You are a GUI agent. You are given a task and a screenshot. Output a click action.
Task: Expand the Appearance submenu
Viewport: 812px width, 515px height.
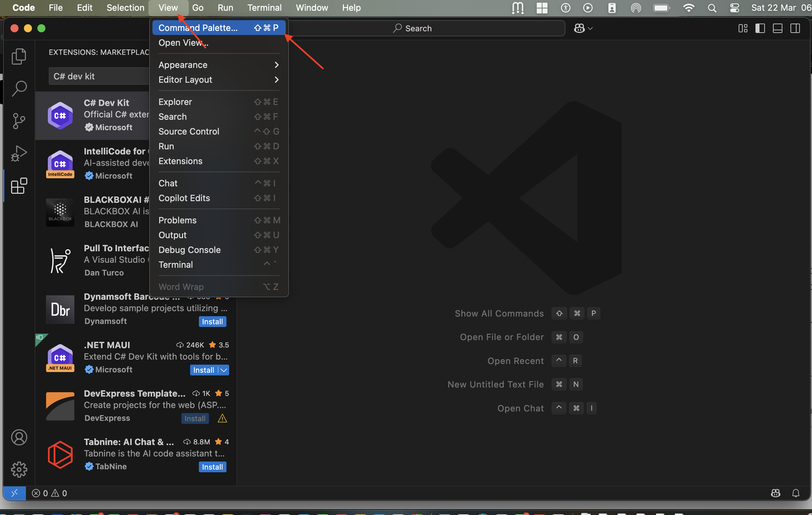pyautogui.click(x=218, y=65)
